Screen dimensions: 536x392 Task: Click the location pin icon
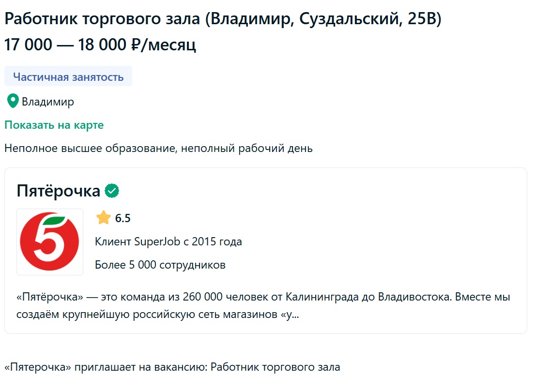13,102
